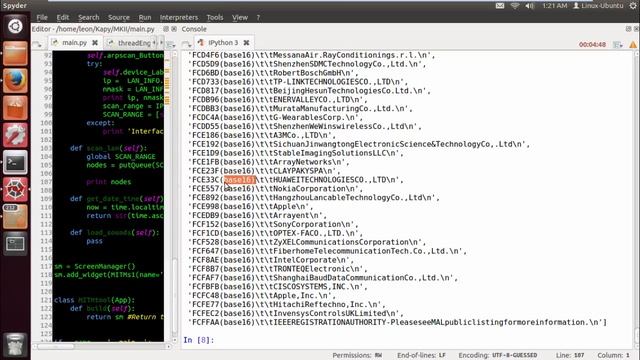Click the SonyCorporation console output line
The height and width of the screenshot is (360, 640).
273,224
